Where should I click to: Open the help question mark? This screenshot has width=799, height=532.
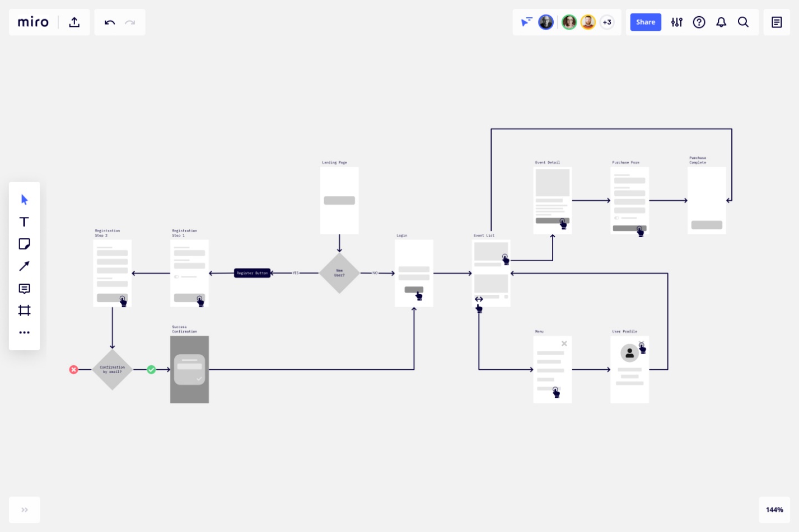[699, 22]
